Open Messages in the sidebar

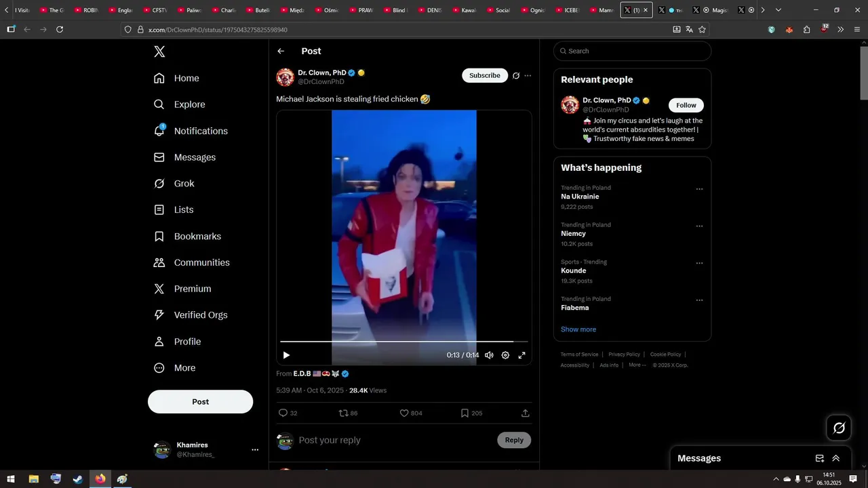tap(184, 157)
